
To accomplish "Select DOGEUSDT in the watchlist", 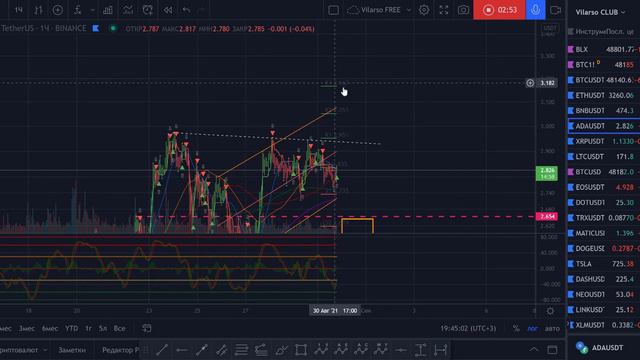I will tap(604, 248).
